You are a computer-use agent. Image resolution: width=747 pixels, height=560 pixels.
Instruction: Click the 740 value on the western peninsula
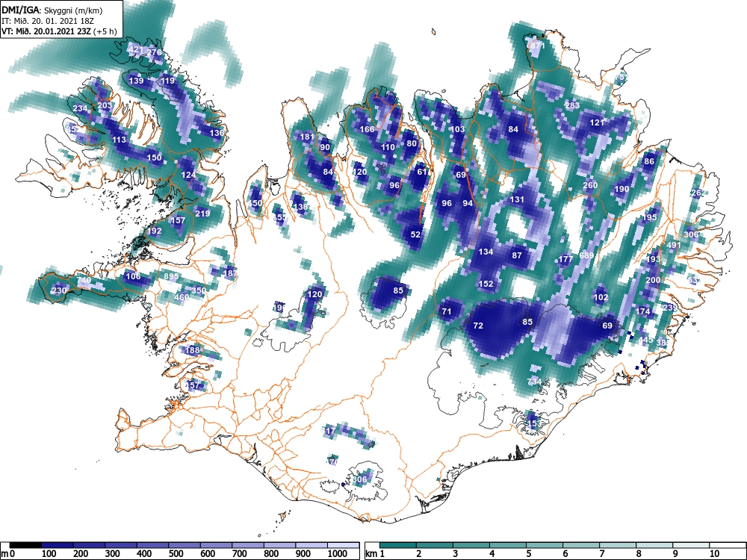click(84, 281)
